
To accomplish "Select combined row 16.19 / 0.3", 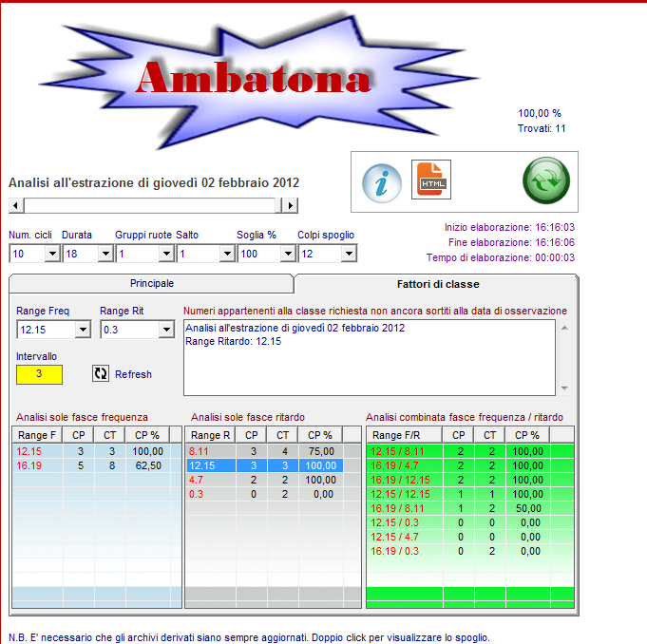I will 470,551.
